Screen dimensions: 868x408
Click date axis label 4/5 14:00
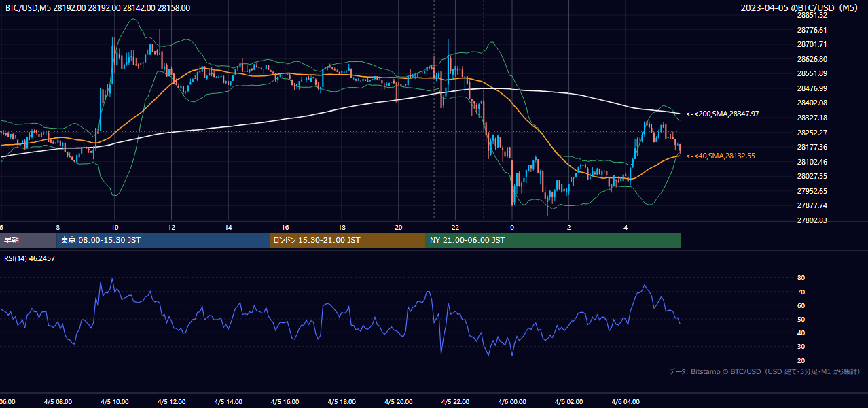[228, 402]
